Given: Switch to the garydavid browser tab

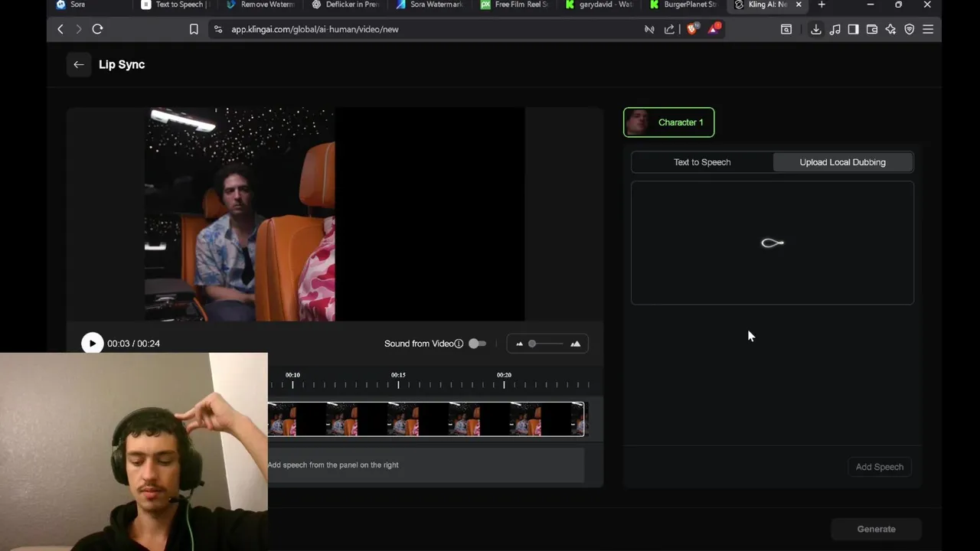Looking at the screenshot, I should [x=602, y=5].
